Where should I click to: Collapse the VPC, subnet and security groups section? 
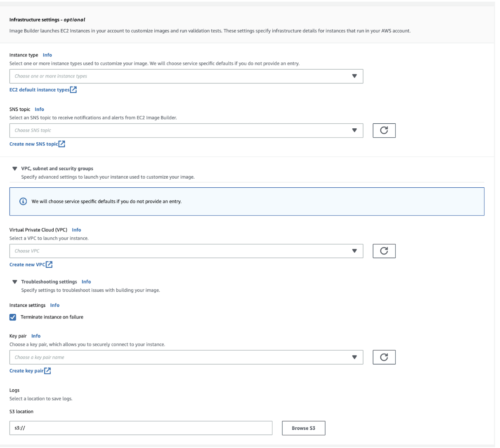tap(15, 169)
